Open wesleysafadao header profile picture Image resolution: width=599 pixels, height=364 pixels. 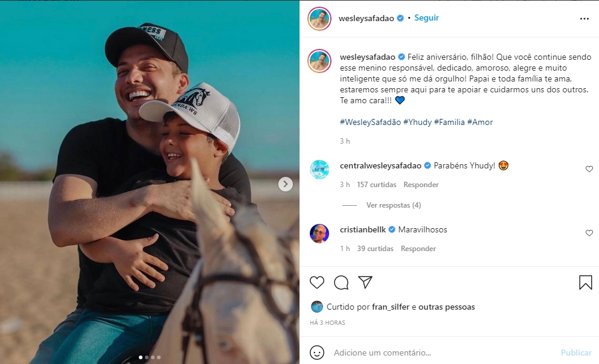point(319,19)
